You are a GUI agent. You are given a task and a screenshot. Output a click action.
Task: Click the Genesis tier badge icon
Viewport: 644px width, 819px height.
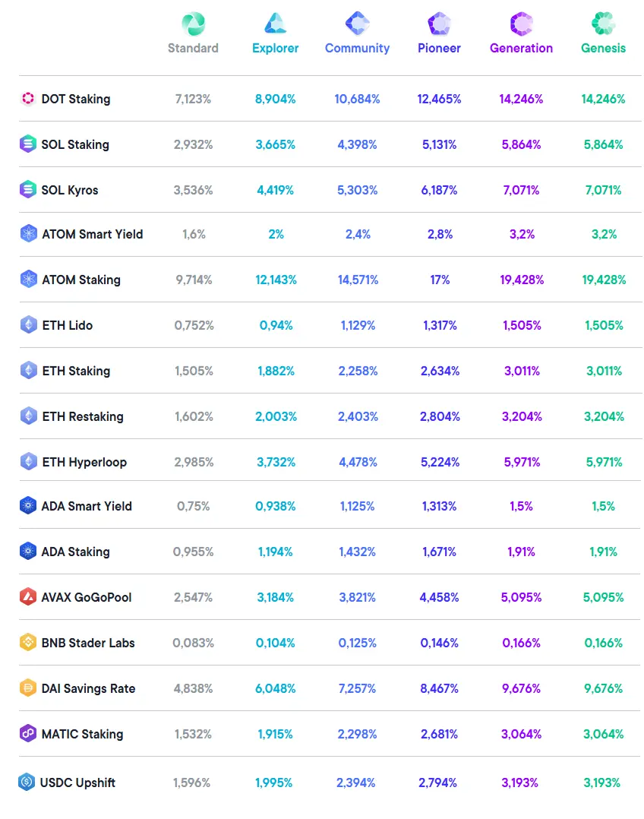coord(603,24)
